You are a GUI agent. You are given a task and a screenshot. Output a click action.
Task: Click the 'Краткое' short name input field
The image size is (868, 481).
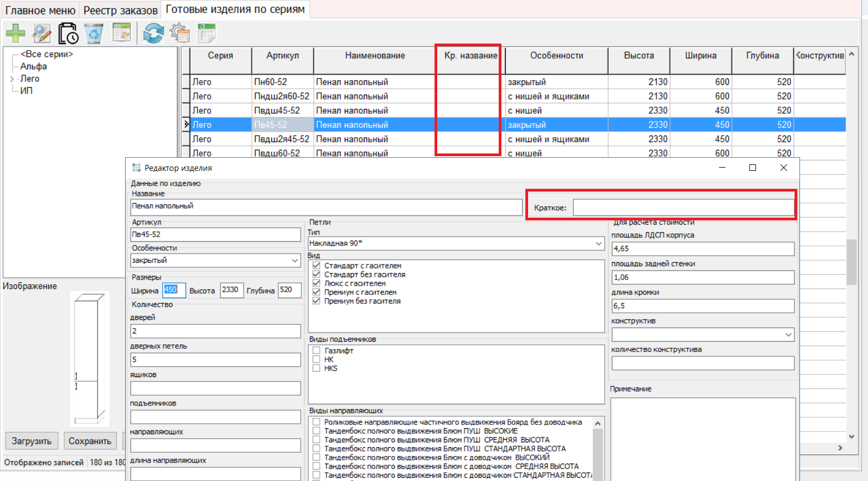point(683,207)
